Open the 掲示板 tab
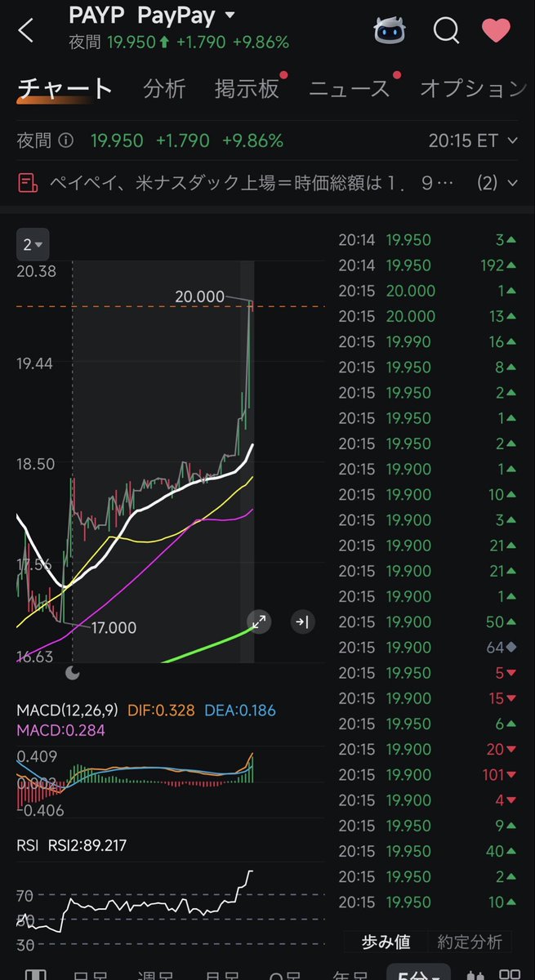Viewport: 535px width, 980px height. [247, 88]
